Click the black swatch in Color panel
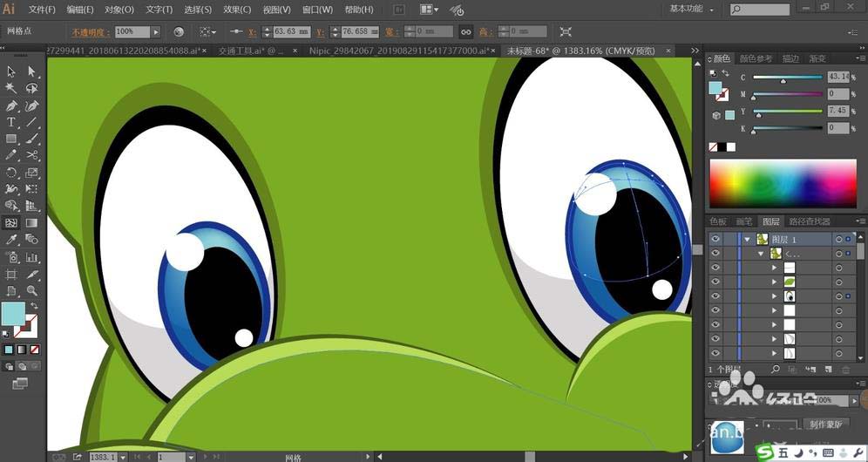 tap(722, 146)
